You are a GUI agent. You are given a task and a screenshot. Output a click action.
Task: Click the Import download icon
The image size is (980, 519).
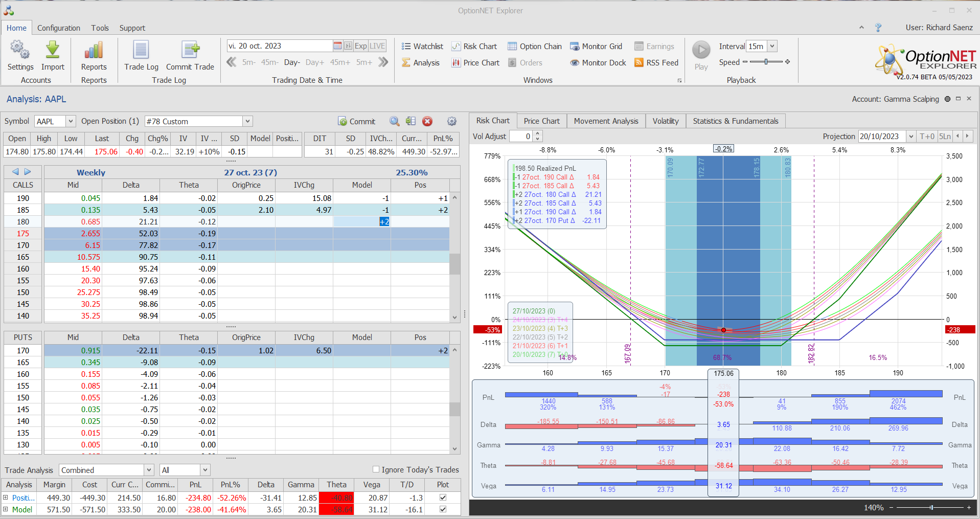pyautogui.click(x=53, y=50)
